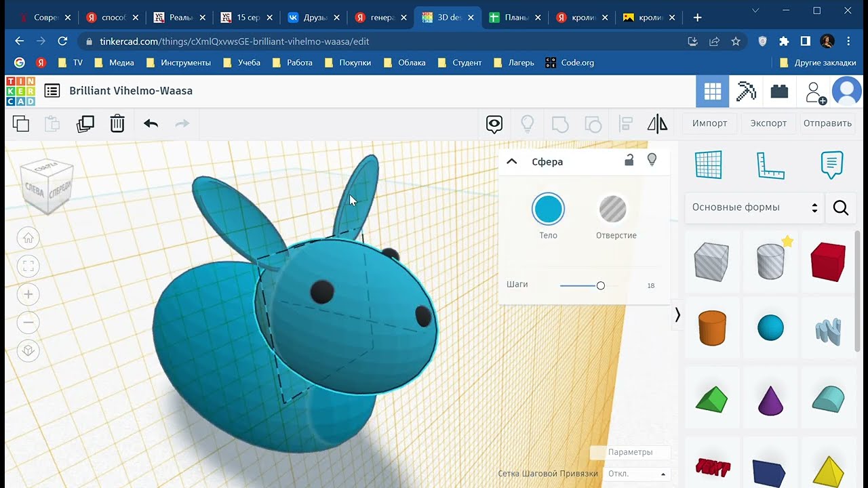
Task: Zoom out with the minus button
Action: [28, 323]
